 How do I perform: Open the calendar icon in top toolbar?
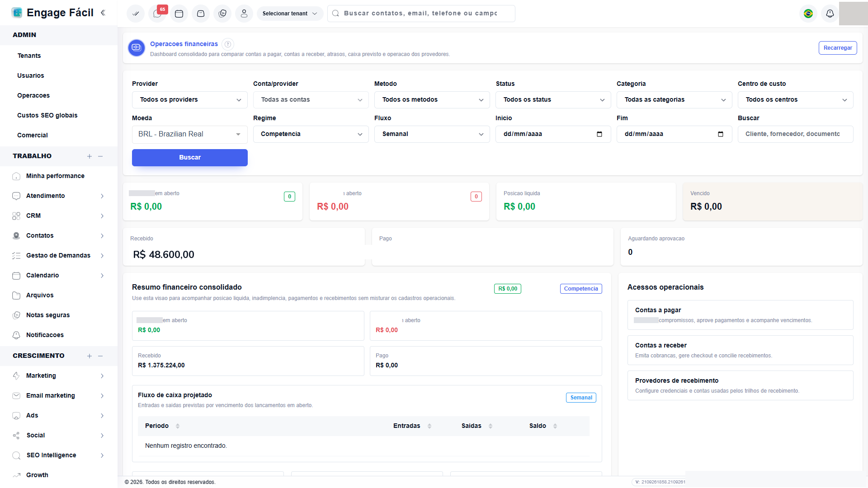pos(179,14)
